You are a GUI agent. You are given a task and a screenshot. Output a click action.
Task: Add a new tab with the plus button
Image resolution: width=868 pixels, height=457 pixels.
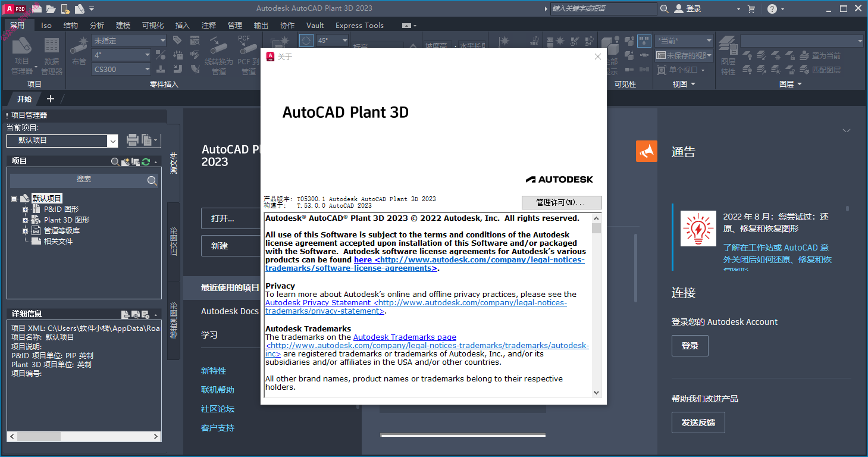(x=51, y=99)
